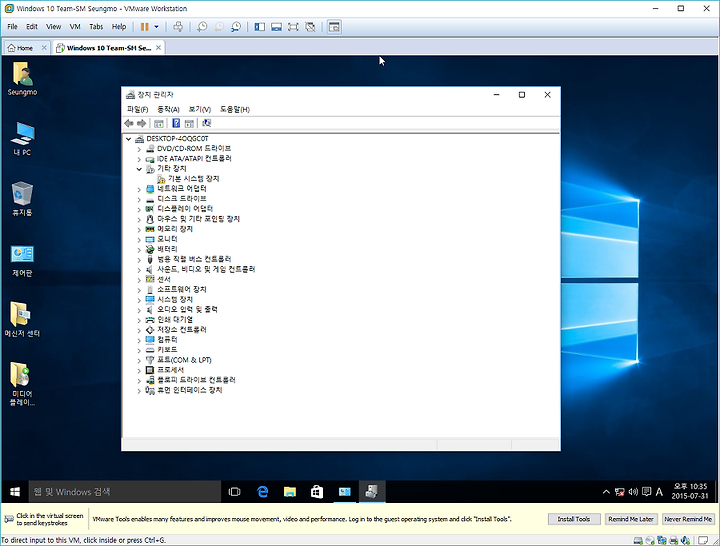Screen dimensions: 720x546
Task: Expand the 포트(COM & LPT) node
Action: (x=139, y=360)
